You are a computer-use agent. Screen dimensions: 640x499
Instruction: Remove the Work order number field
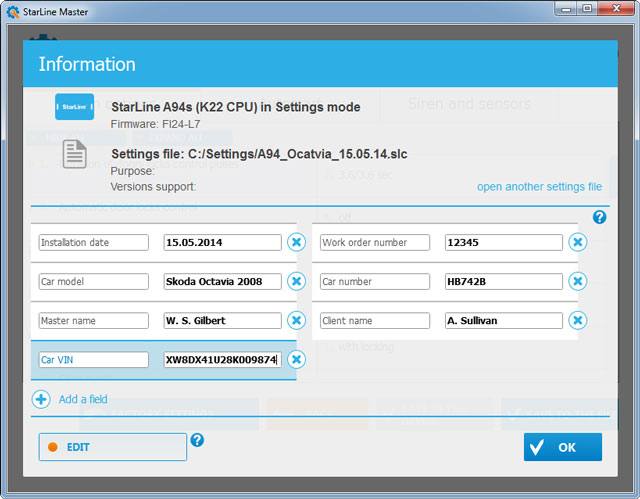578,242
